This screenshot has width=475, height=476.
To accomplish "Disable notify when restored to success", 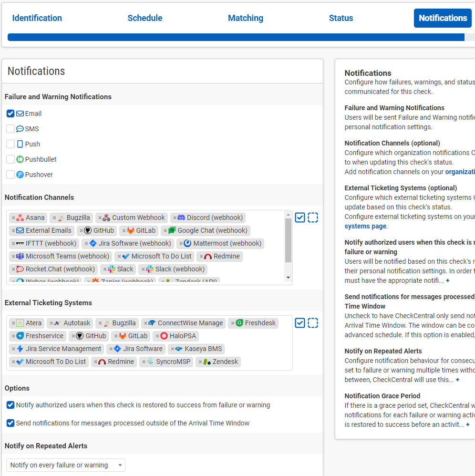I will [10, 405].
